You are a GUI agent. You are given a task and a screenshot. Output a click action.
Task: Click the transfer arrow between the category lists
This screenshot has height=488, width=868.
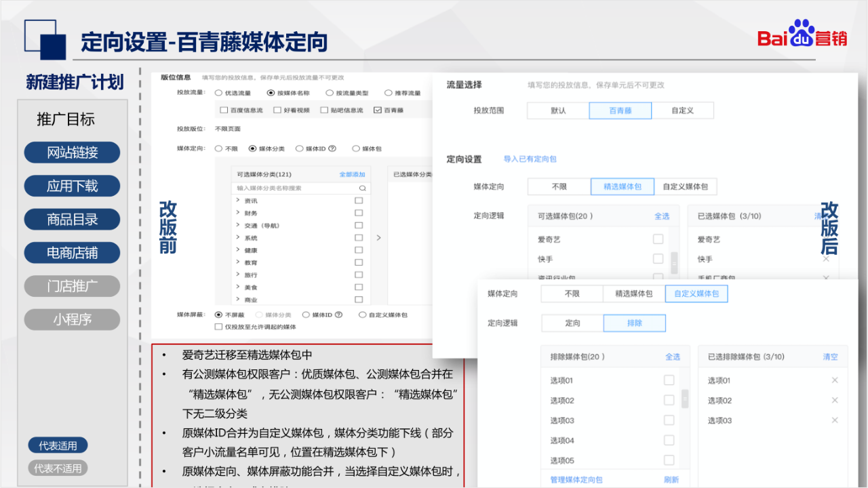378,238
